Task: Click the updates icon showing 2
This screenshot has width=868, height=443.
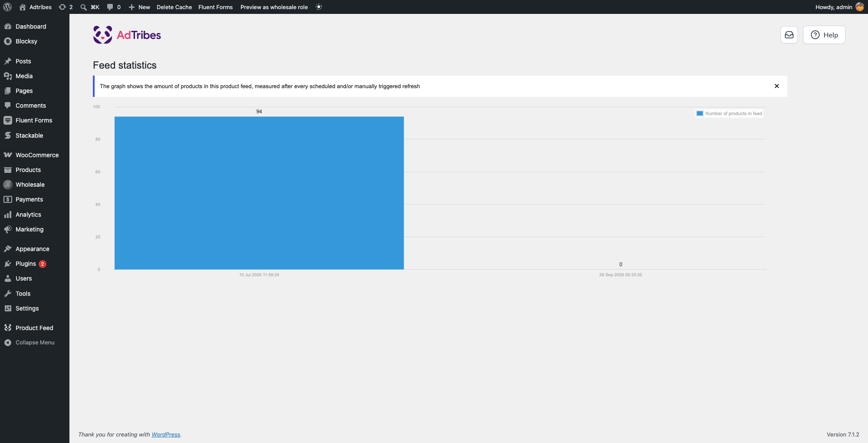Action: pyautogui.click(x=66, y=7)
